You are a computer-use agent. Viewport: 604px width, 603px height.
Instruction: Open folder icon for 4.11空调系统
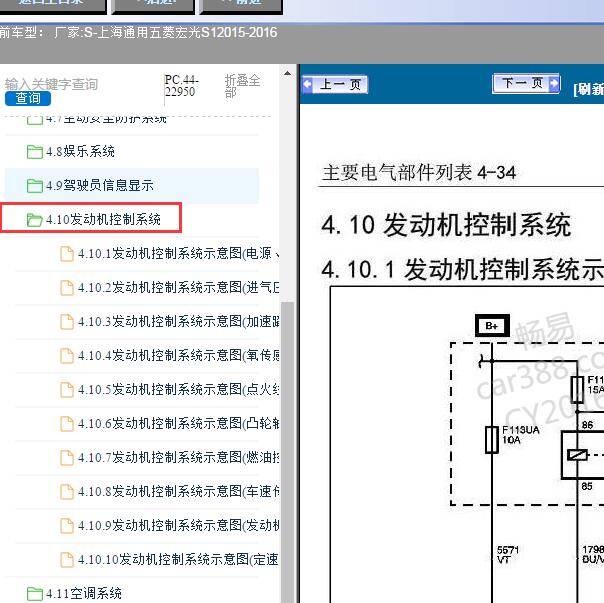[35, 594]
